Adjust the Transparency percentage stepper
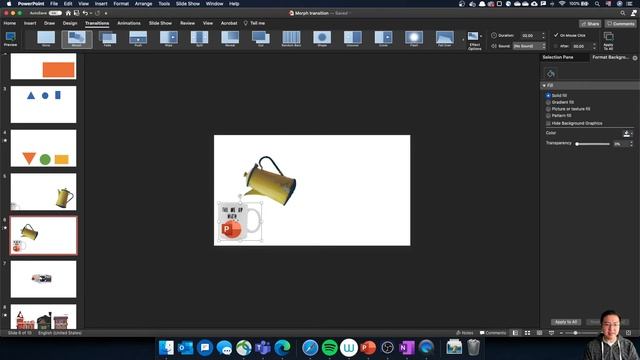 [x=631, y=144]
